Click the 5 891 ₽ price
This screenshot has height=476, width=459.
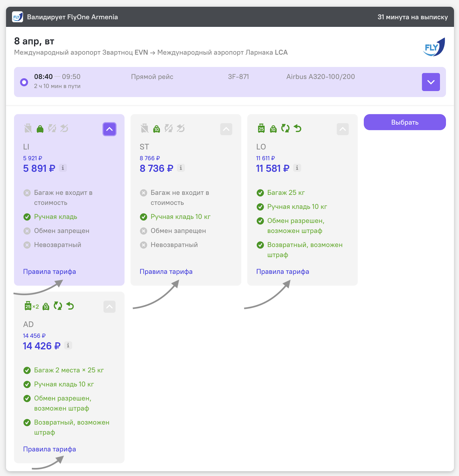(39, 168)
